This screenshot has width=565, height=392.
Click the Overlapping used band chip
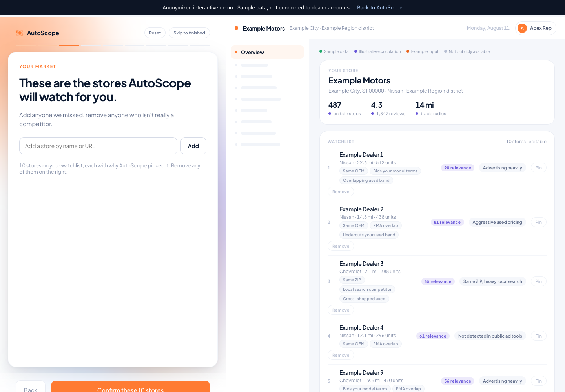tap(366, 180)
